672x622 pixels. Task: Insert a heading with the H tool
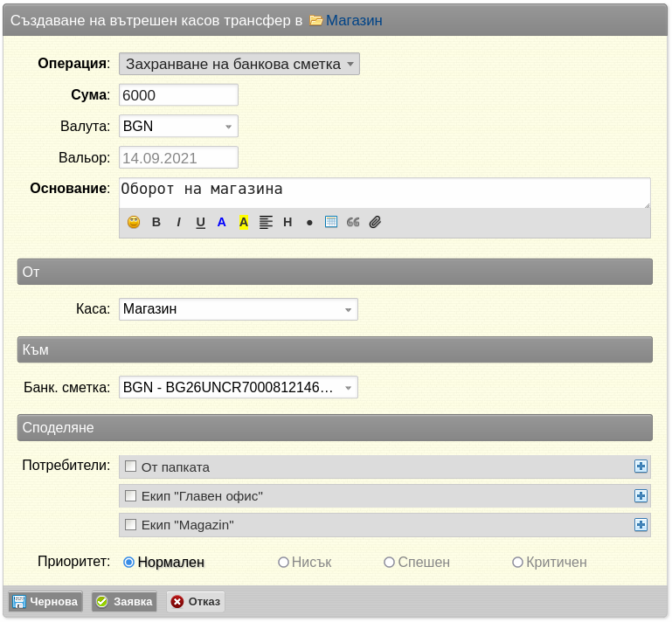click(x=288, y=222)
